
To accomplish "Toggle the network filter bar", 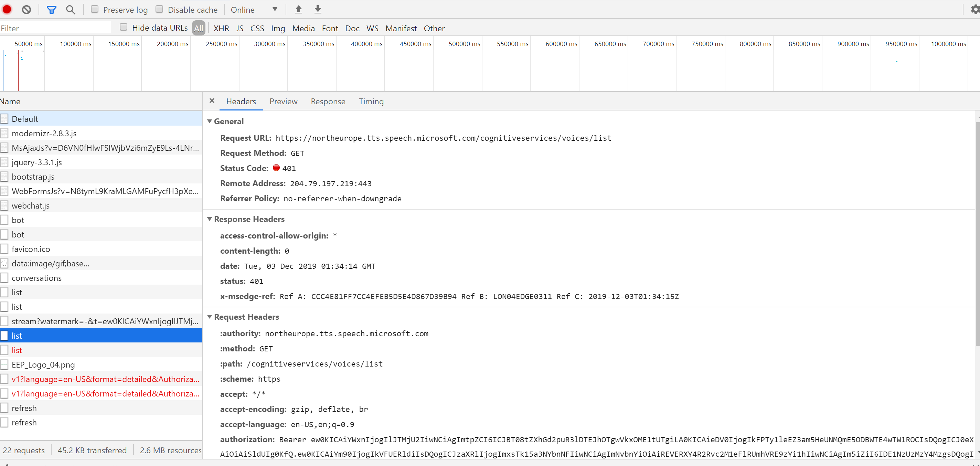I will (x=51, y=9).
